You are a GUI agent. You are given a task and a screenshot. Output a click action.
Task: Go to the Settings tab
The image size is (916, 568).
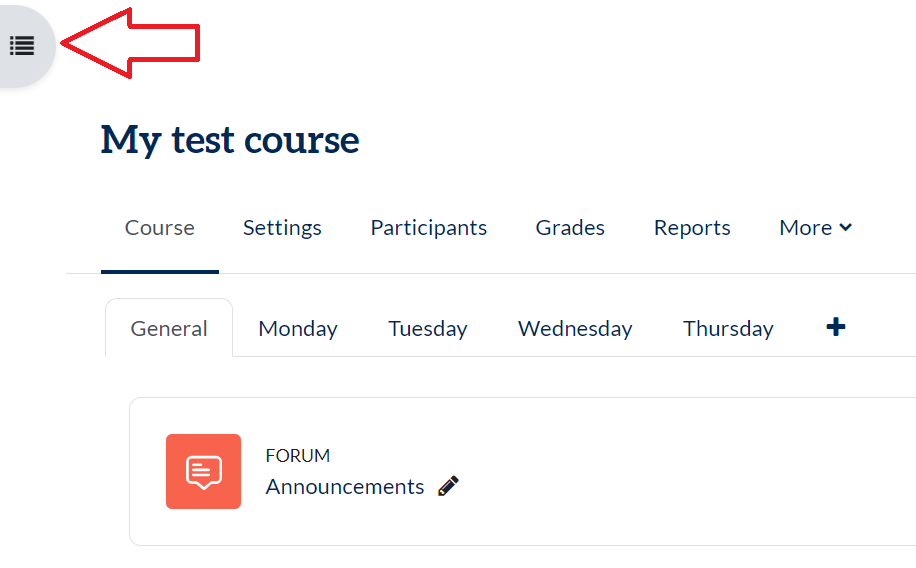282,228
